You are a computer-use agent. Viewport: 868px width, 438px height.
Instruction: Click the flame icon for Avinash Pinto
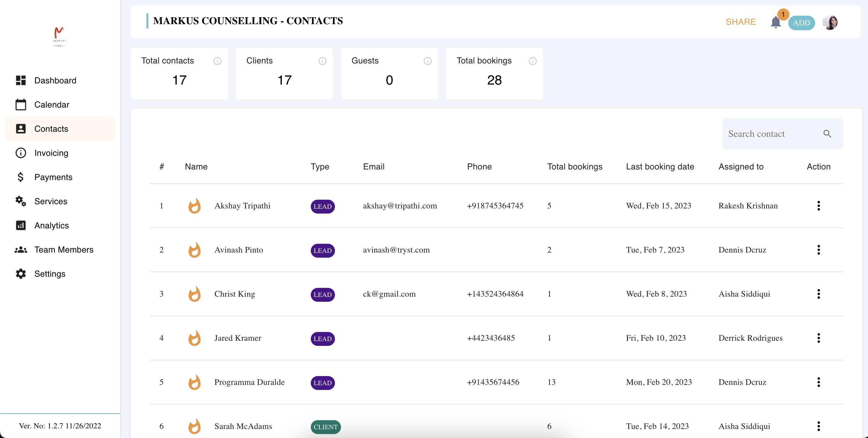click(194, 250)
